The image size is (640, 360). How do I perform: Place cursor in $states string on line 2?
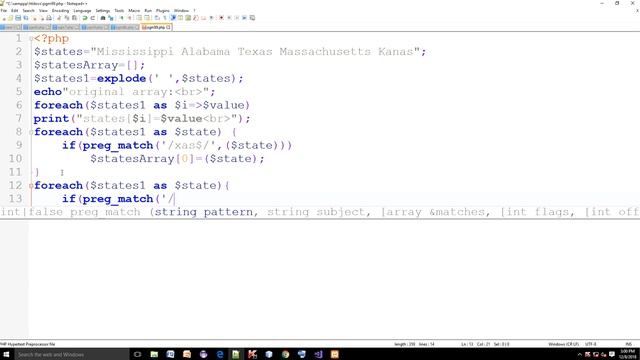255,52
